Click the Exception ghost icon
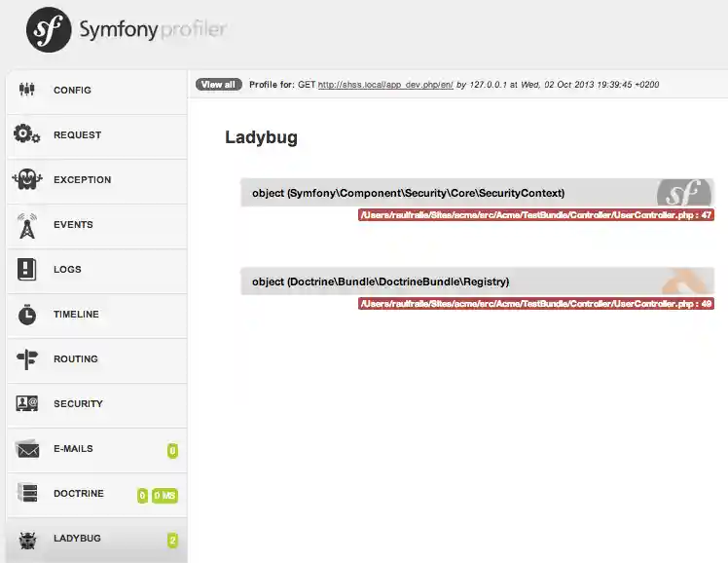 click(27, 179)
